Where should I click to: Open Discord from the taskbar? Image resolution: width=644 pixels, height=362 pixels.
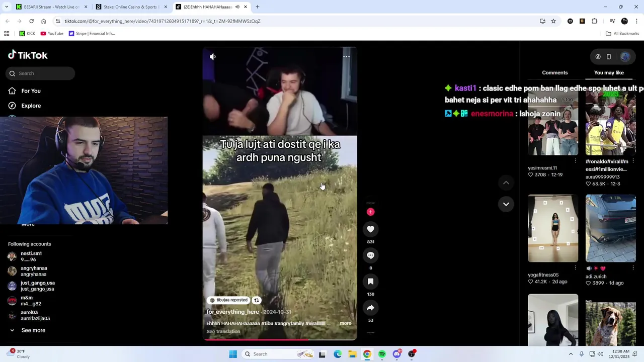[x=397, y=354]
